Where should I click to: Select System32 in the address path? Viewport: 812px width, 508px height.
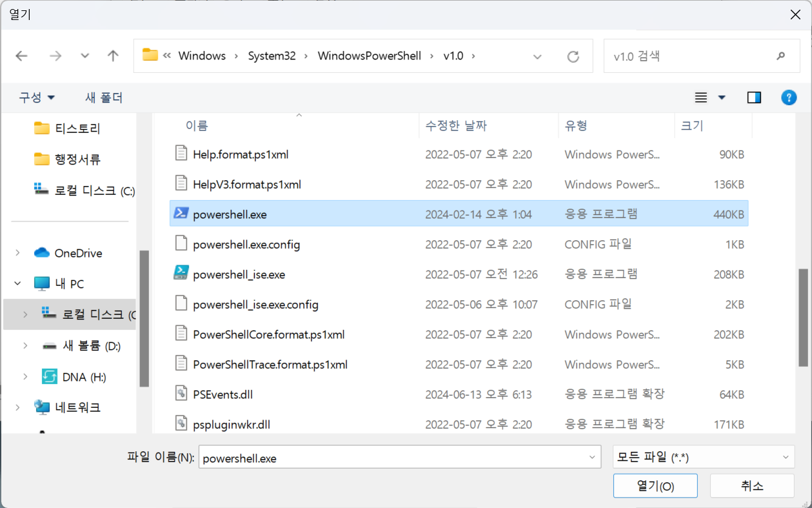272,56
